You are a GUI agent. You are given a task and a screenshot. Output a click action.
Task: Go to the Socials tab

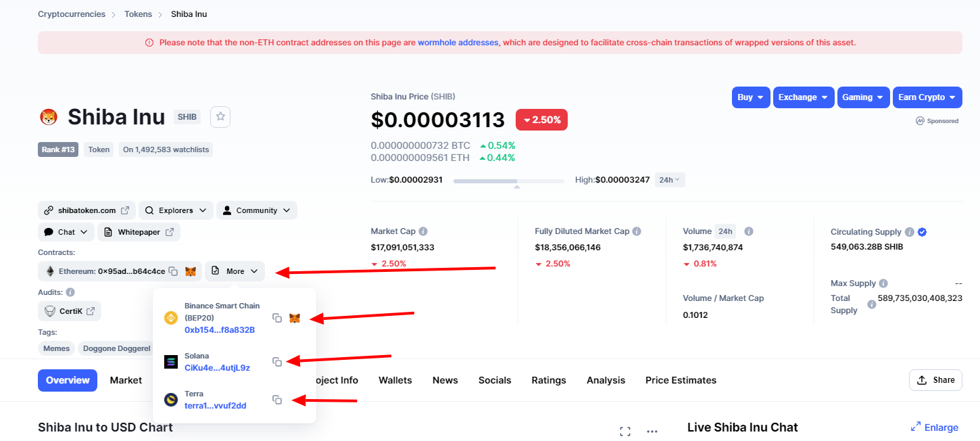(x=495, y=380)
